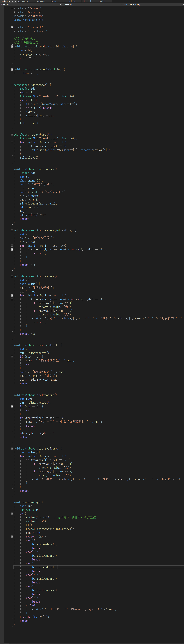Collapse the void readersmange() function
The height and width of the screenshot is (644, 184).
point(12,502)
